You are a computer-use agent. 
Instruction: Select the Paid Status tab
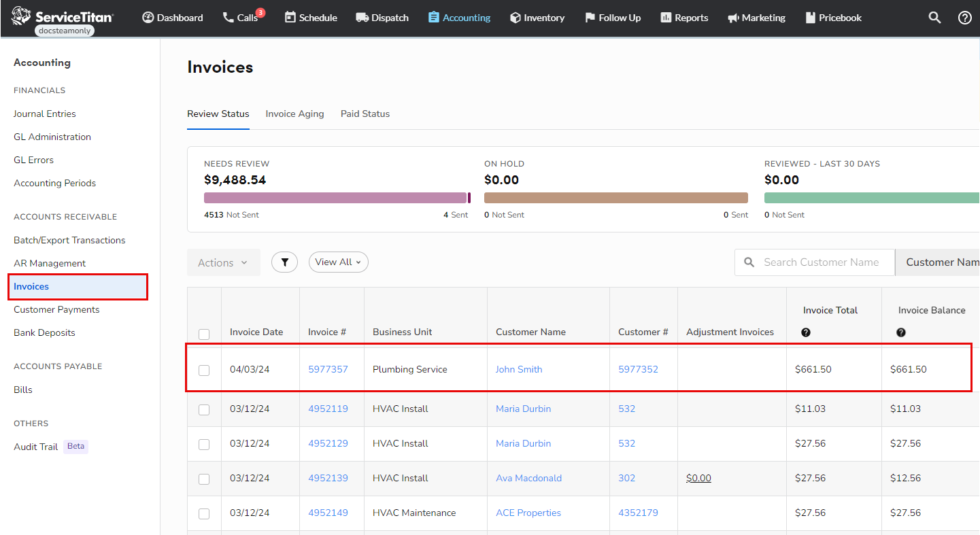(365, 114)
